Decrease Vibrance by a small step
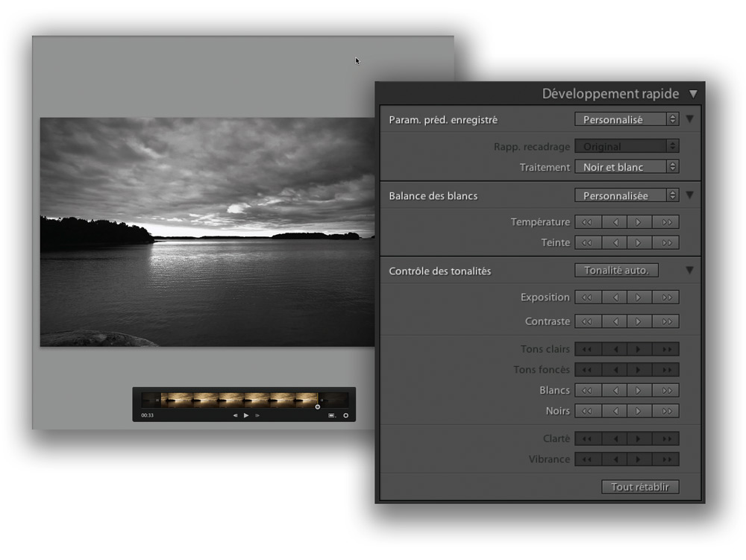 tap(614, 459)
